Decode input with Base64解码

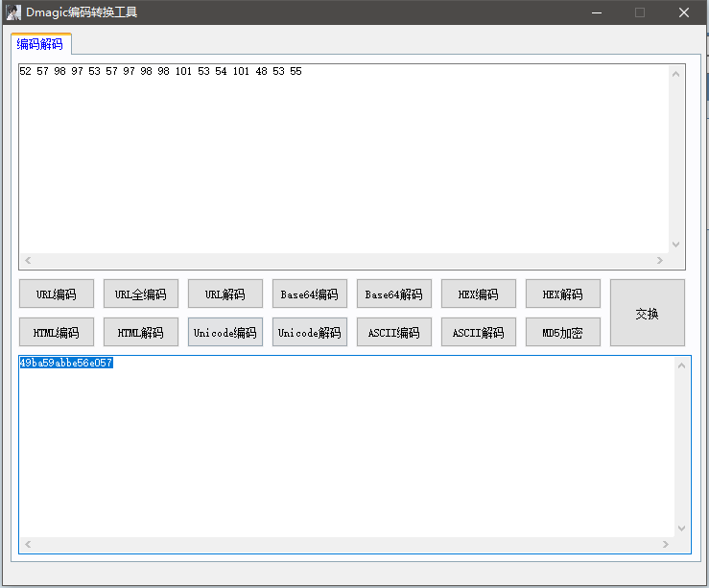tap(394, 294)
